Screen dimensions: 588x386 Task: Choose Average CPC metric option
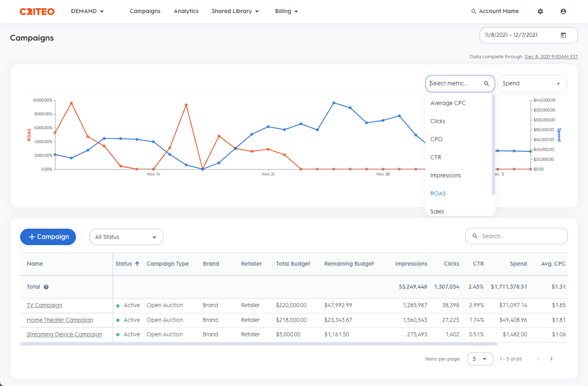pos(448,103)
